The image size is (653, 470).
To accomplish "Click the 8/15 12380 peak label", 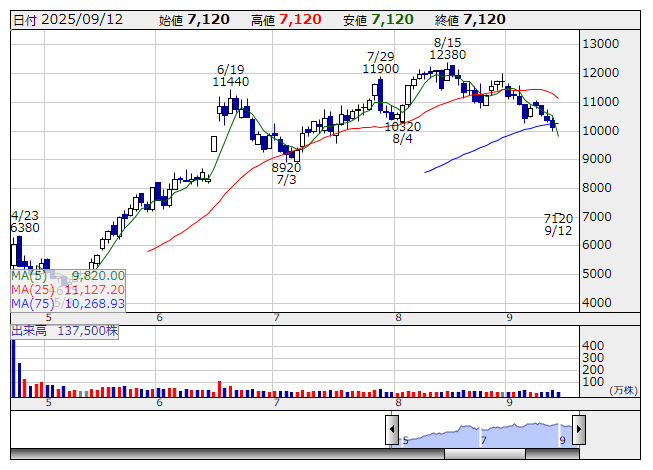I will [449, 48].
